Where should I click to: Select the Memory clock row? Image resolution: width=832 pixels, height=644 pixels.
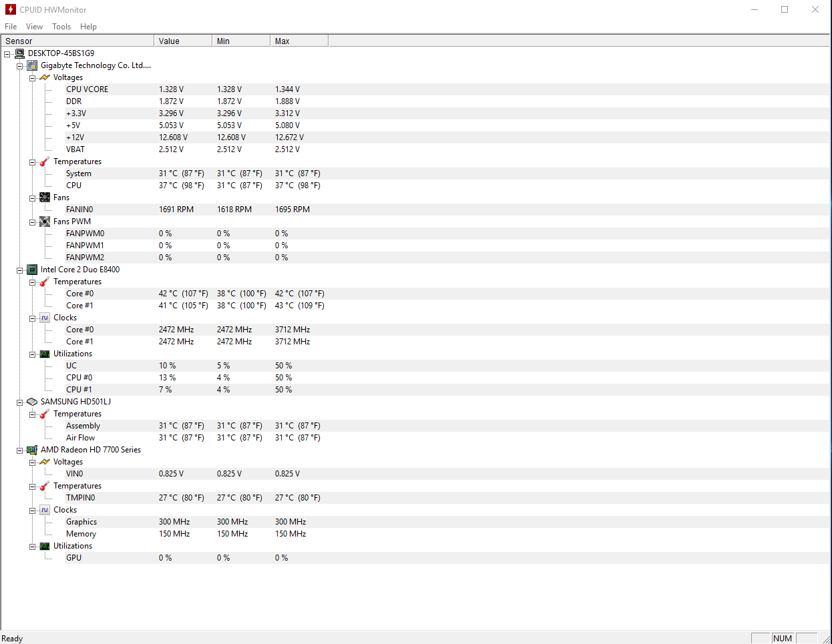tap(446, 534)
